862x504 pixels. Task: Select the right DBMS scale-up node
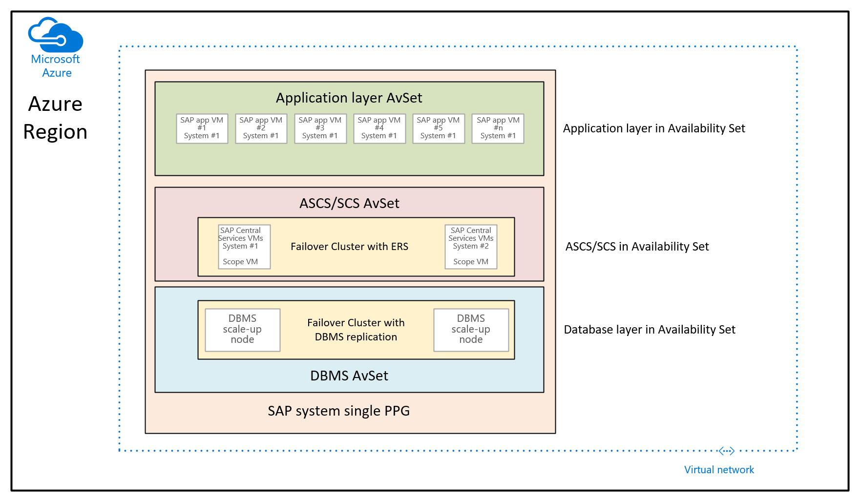(471, 330)
